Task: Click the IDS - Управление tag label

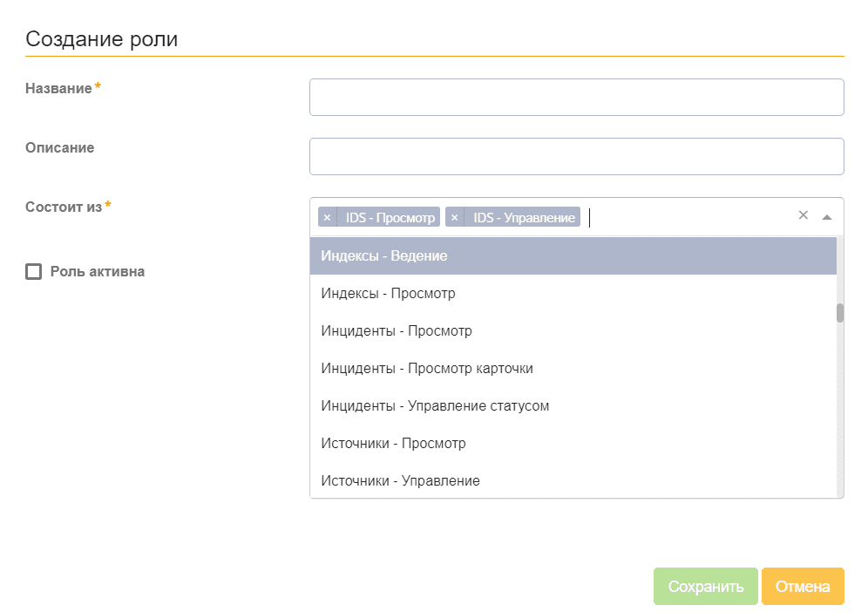Action: tap(524, 217)
